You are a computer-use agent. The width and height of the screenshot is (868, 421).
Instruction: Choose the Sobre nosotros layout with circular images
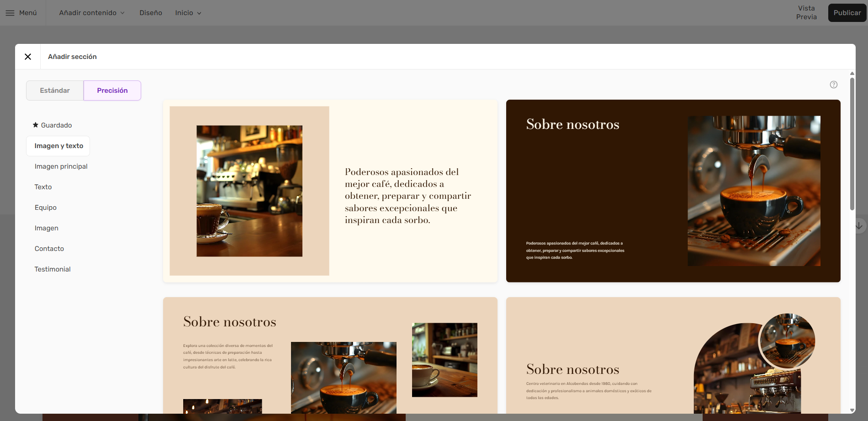[x=673, y=356]
